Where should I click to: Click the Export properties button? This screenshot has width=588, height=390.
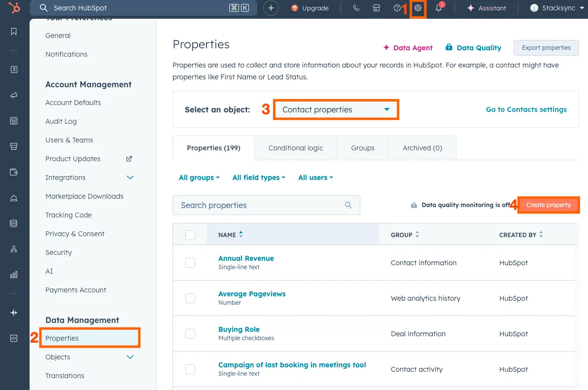(x=546, y=48)
